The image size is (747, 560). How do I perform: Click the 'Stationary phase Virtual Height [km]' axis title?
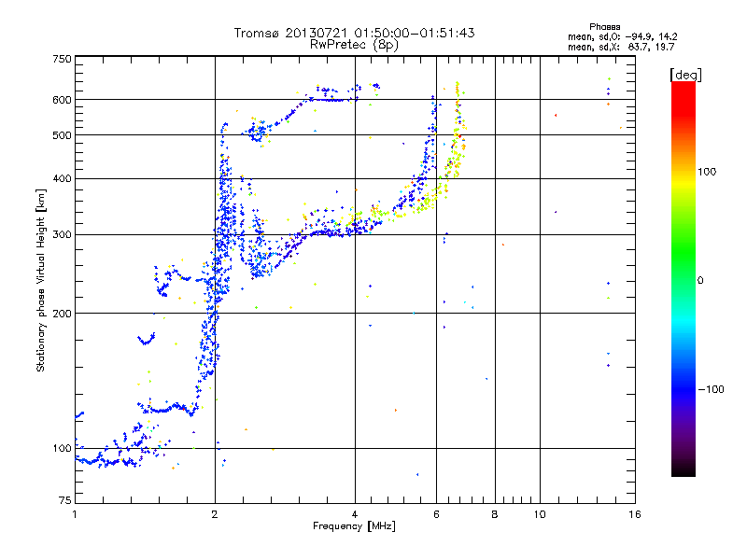coord(40,280)
